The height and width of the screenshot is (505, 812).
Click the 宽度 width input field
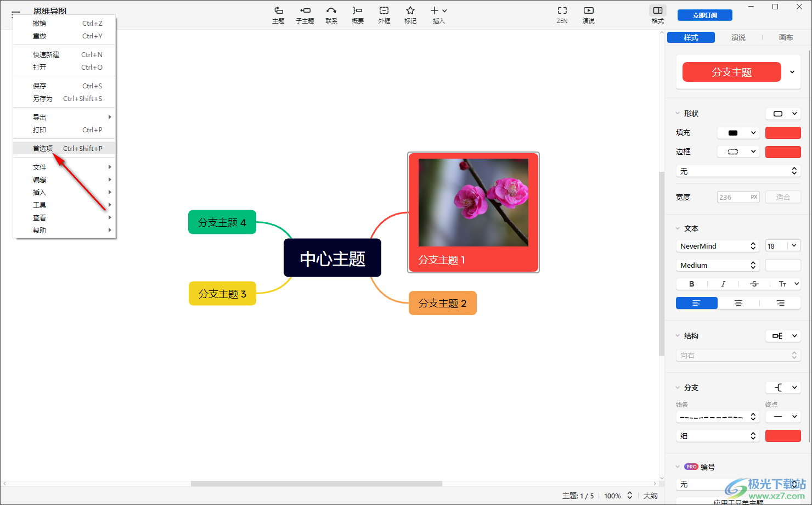coord(738,197)
